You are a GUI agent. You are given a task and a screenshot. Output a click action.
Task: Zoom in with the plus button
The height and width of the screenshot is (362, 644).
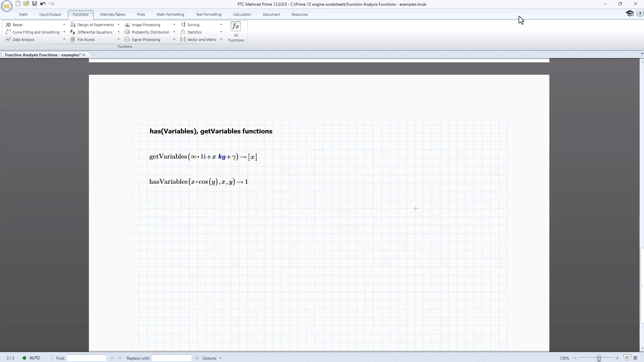[617, 358]
